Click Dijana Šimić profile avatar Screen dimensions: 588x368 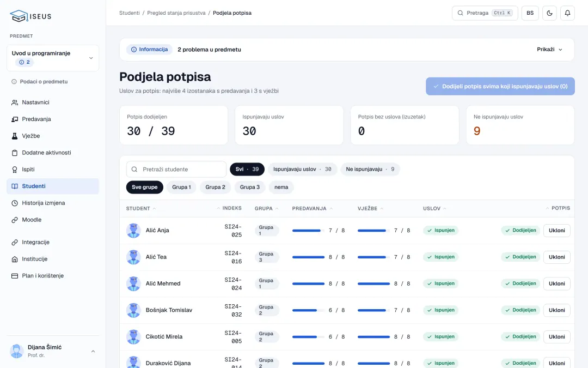click(x=16, y=351)
